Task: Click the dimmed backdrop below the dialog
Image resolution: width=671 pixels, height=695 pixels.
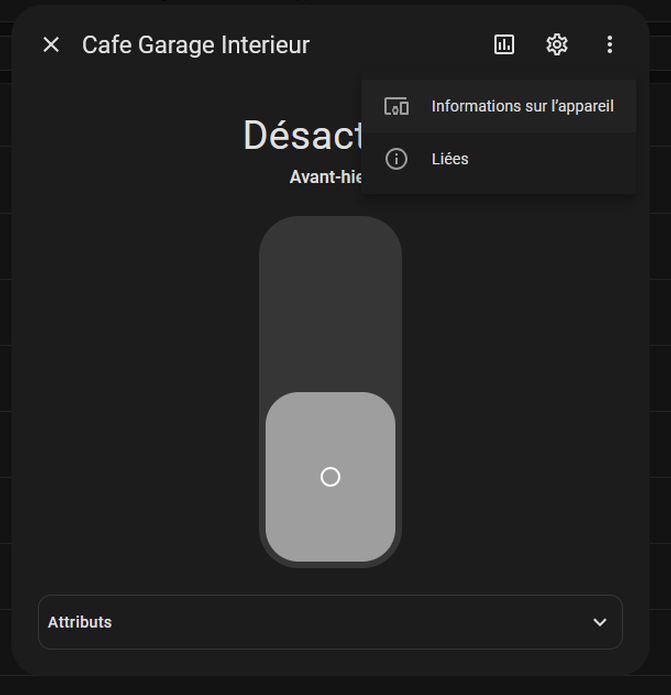Action: coord(336,686)
